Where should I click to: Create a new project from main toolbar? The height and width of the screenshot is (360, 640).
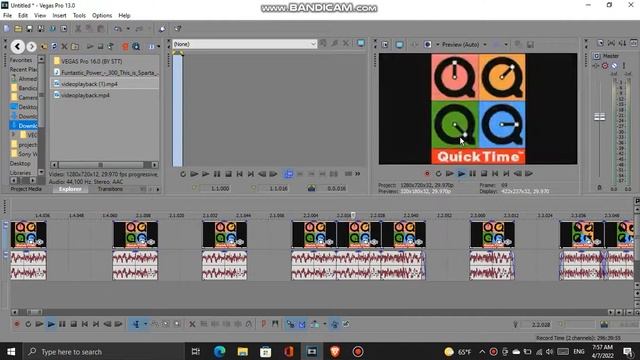[x=7, y=29]
